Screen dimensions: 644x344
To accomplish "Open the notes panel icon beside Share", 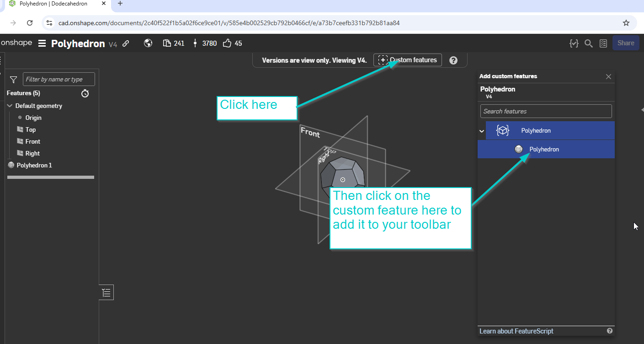I will click(603, 43).
